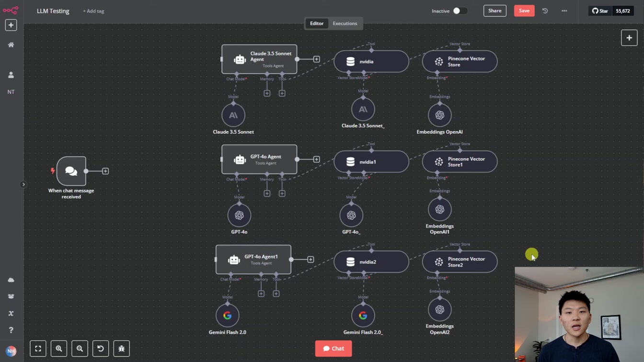The image size is (644, 362).
Task: Select the Pinecone Vector Store node
Action: (460, 61)
